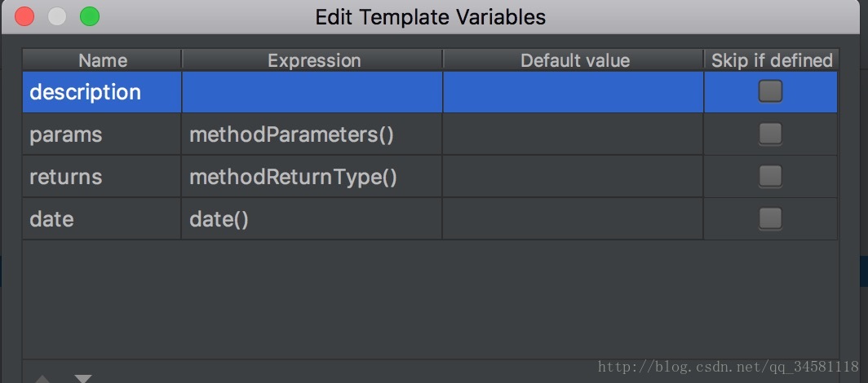Enable Skip if defined for description
This screenshot has width=868, height=383.
pos(770,91)
